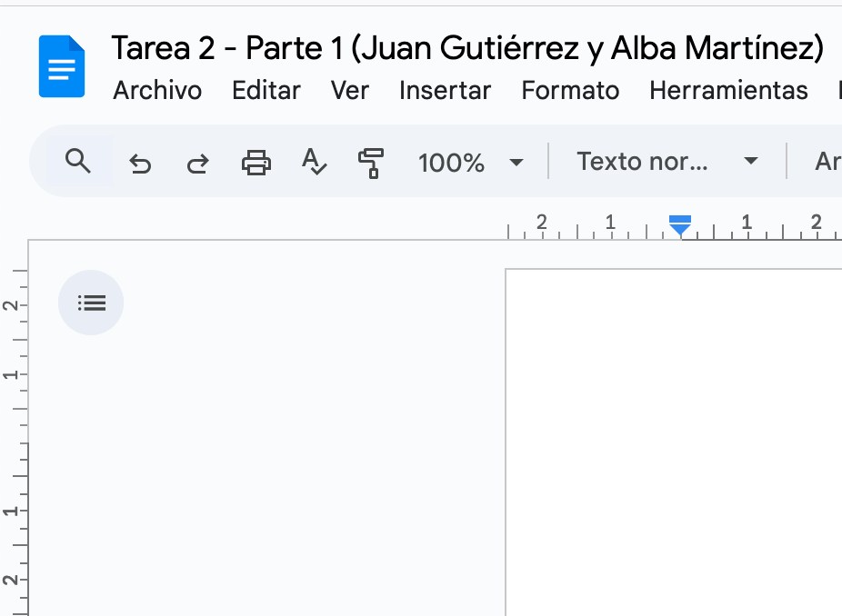Open the Editar menu
This screenshot has height=616, width=842.
click(x=266, y=91)
